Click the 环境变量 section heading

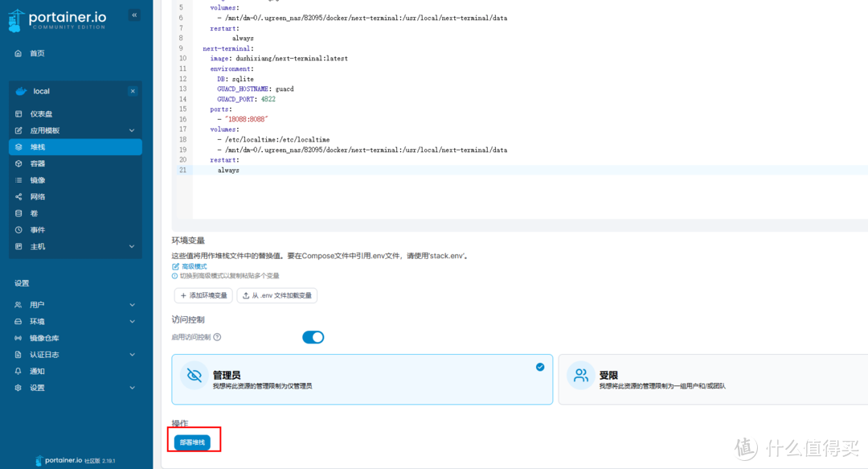[188, 241]
